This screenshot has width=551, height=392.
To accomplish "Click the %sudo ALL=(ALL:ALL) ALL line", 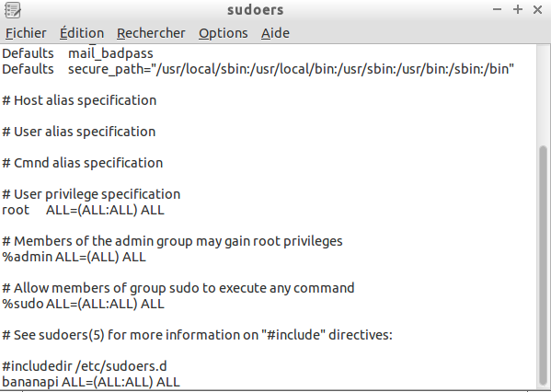I will point(83,304).
